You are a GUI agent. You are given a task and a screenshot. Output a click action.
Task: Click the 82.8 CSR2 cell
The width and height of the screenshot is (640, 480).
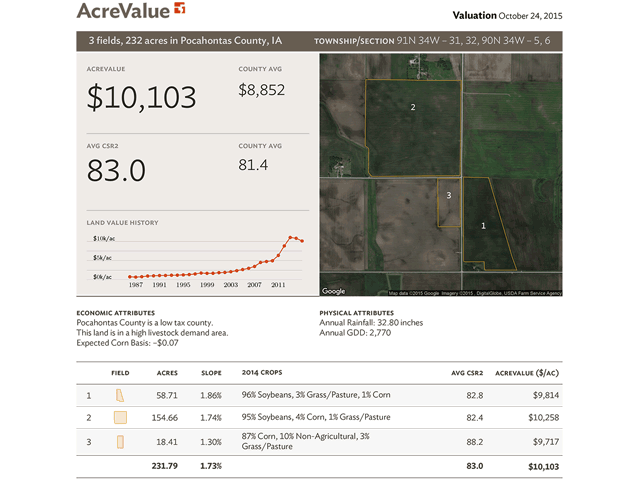(x=475, y=396)
